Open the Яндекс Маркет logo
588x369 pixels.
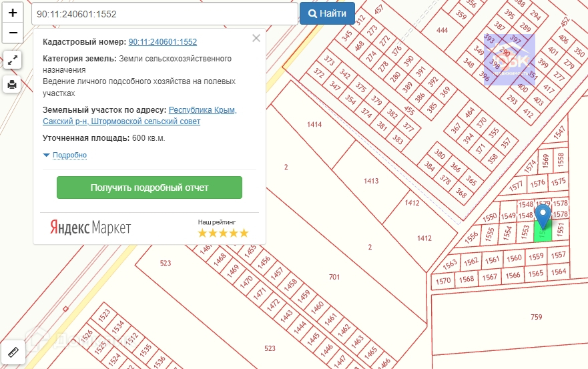91,227
